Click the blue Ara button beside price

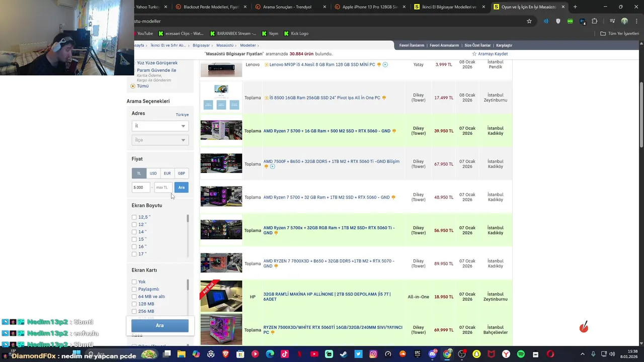181,188
